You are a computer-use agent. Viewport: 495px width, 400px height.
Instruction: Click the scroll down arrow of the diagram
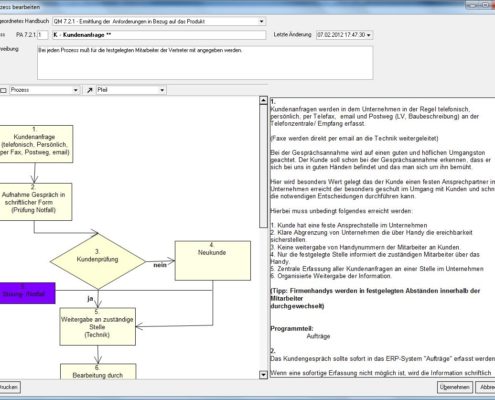pyautogui.click(x=263, y=375)
